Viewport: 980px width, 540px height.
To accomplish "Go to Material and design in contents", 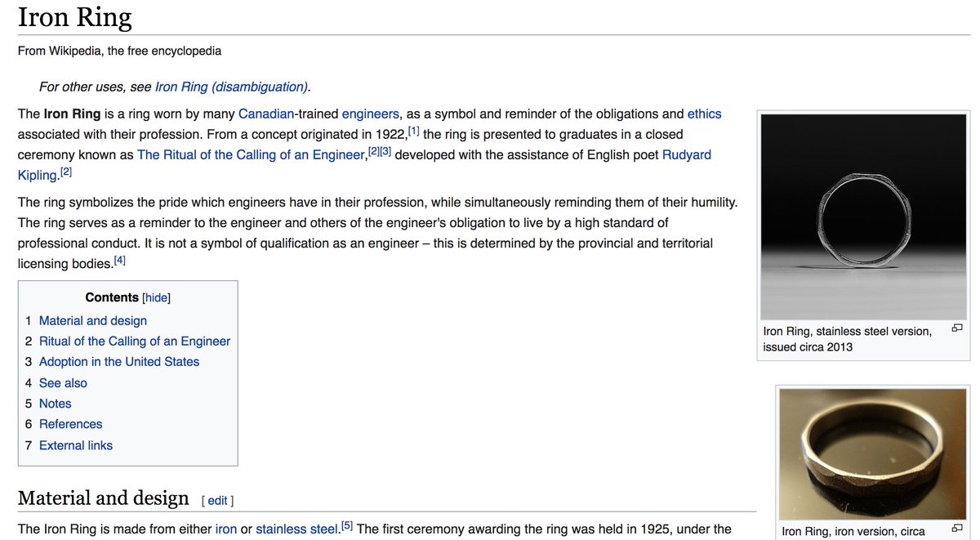I will (x=93, y=321).
